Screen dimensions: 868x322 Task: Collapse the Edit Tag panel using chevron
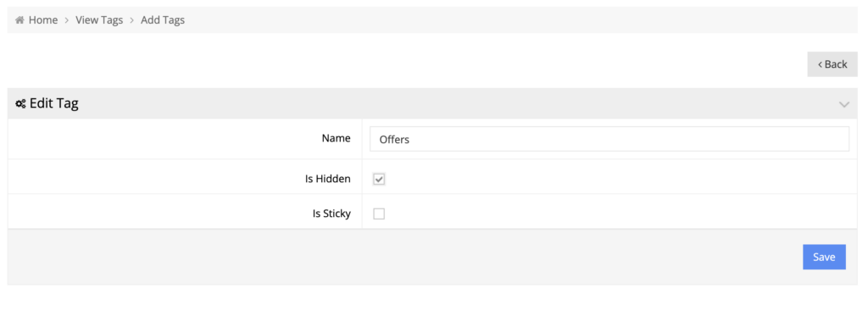click(844, 104)
